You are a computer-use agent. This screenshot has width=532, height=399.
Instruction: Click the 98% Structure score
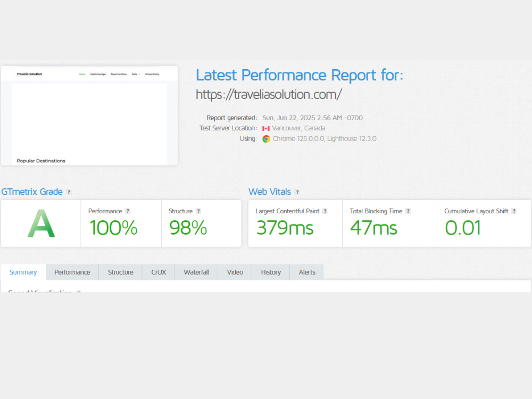(188, 228)
